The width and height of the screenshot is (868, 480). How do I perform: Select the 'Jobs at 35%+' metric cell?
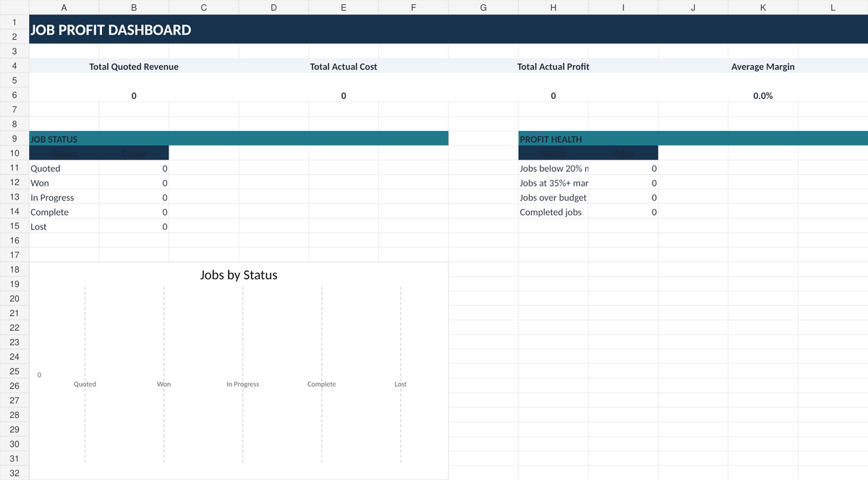[x=553, y=183]
